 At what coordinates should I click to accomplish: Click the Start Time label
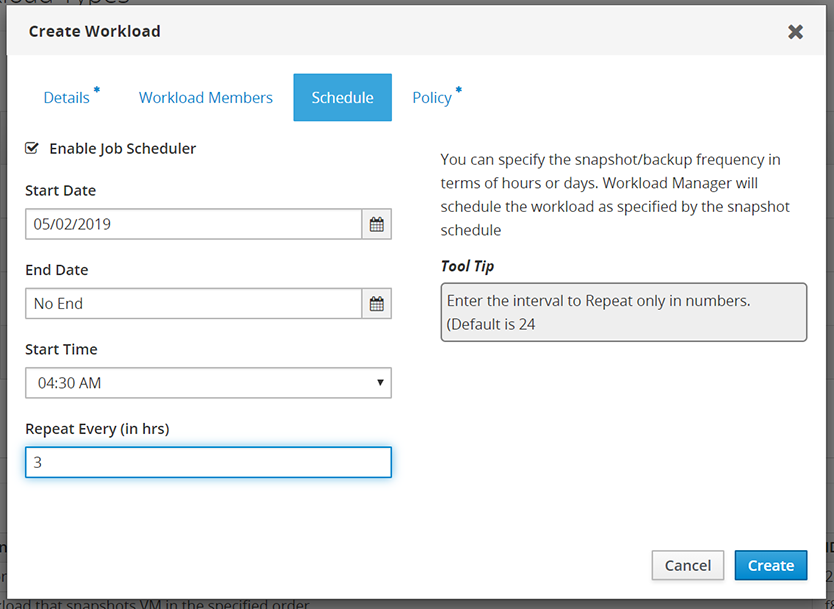61,349
